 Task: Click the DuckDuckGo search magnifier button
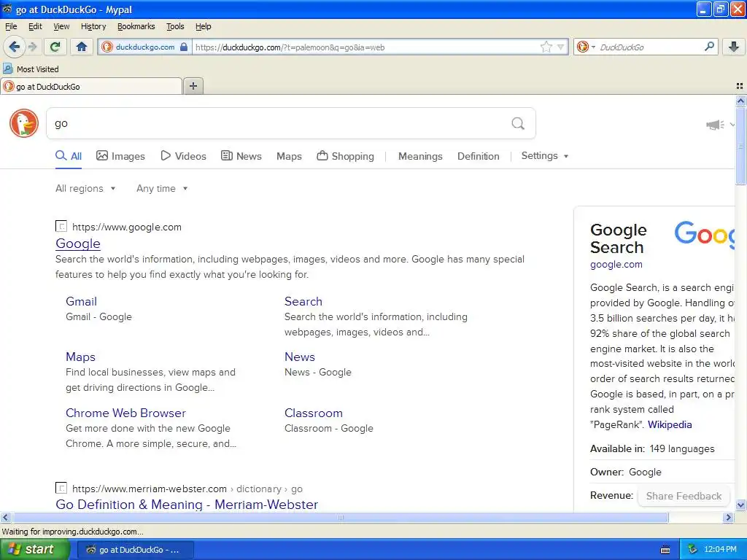click(x=518, y=124)
